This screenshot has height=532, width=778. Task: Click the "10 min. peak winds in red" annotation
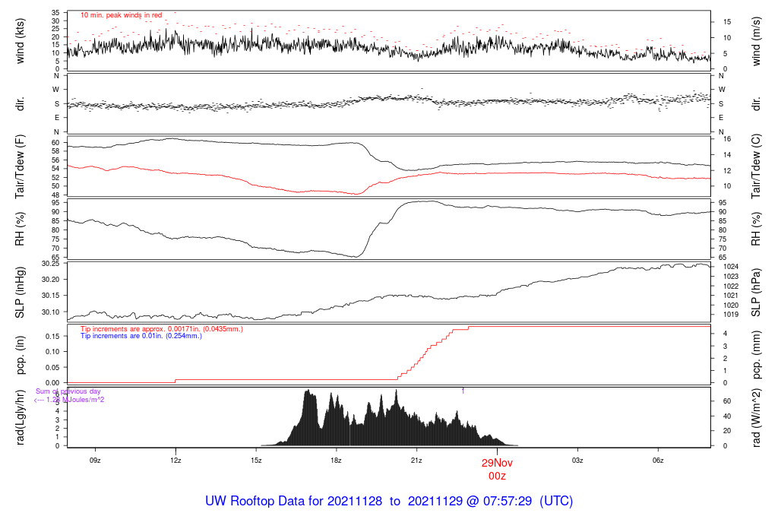point(121,15)
